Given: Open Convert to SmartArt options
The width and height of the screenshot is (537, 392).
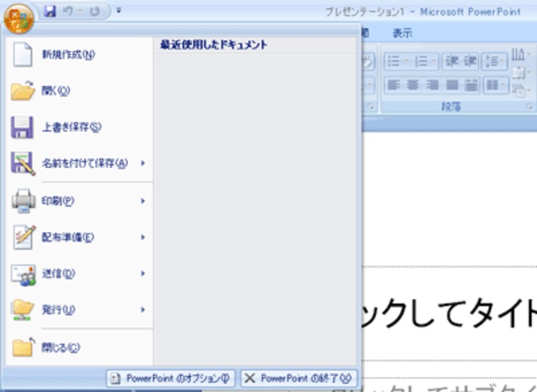Looking at the screenshot, I should tap(520, 91).
